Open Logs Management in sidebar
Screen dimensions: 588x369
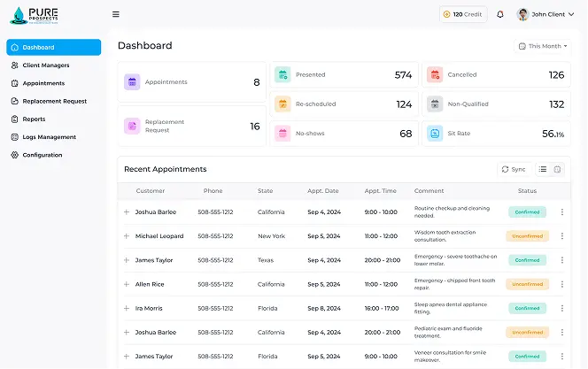49,137
